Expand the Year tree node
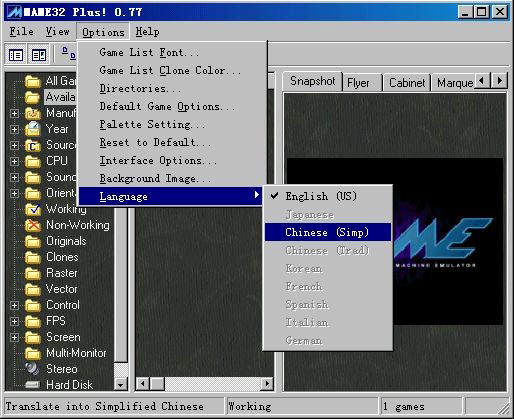This screenshot has width=514, height=419. [x=14, y=129]
